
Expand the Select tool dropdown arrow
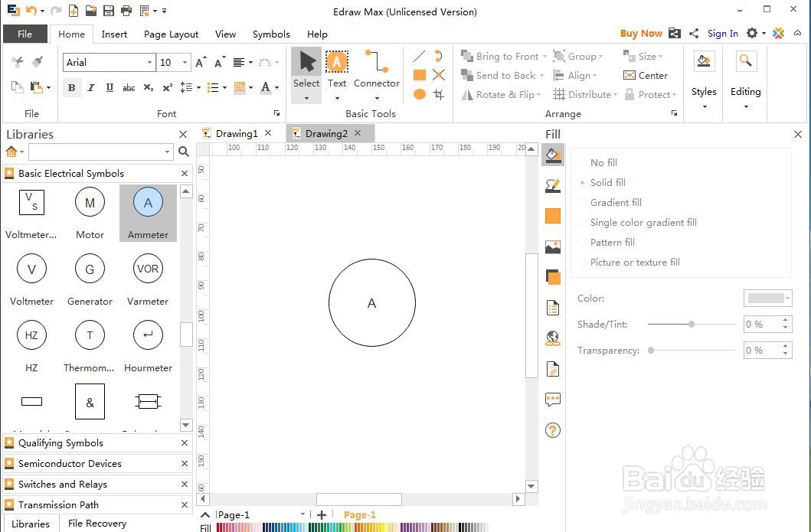point(306,98)
